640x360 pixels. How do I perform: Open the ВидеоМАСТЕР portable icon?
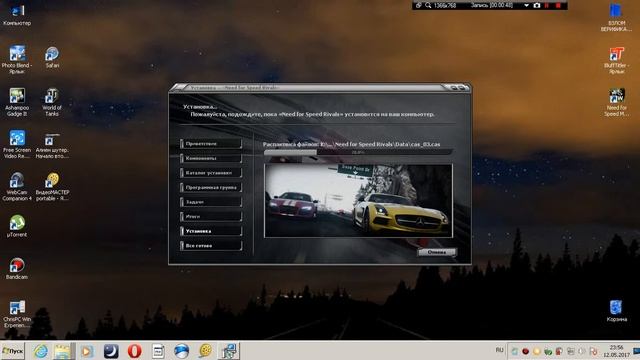tap(52, 187)
